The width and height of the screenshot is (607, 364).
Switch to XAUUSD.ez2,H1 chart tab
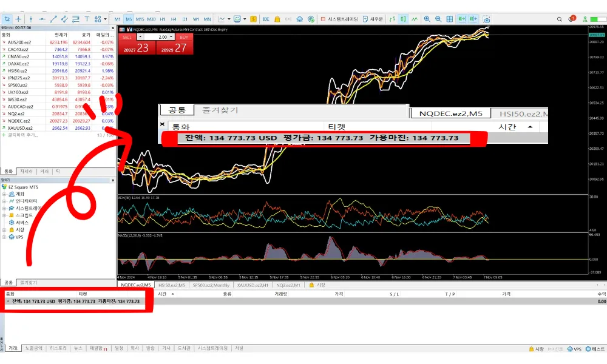point(253,285)
